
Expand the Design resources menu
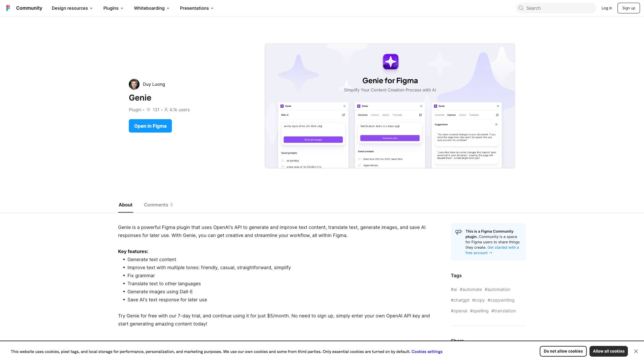(72, 8)
